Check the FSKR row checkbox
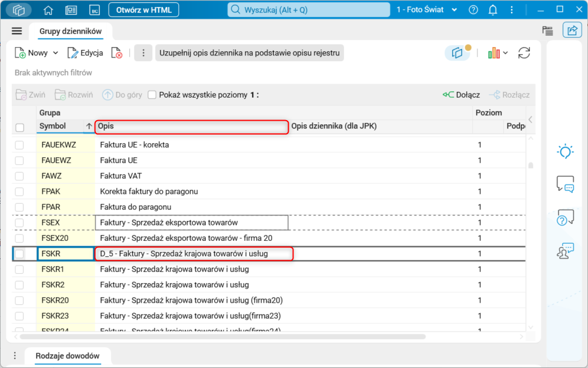 tap(19, 254)
